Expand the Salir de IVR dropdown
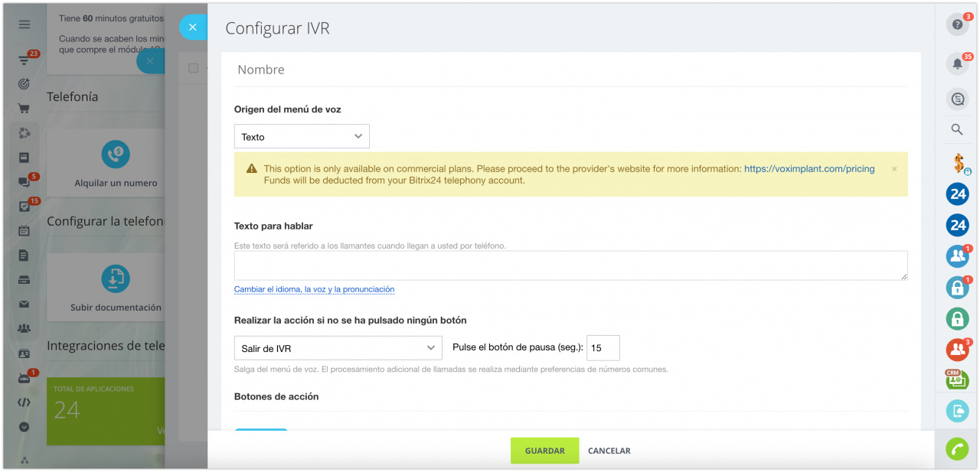 [x=338, y=348]
